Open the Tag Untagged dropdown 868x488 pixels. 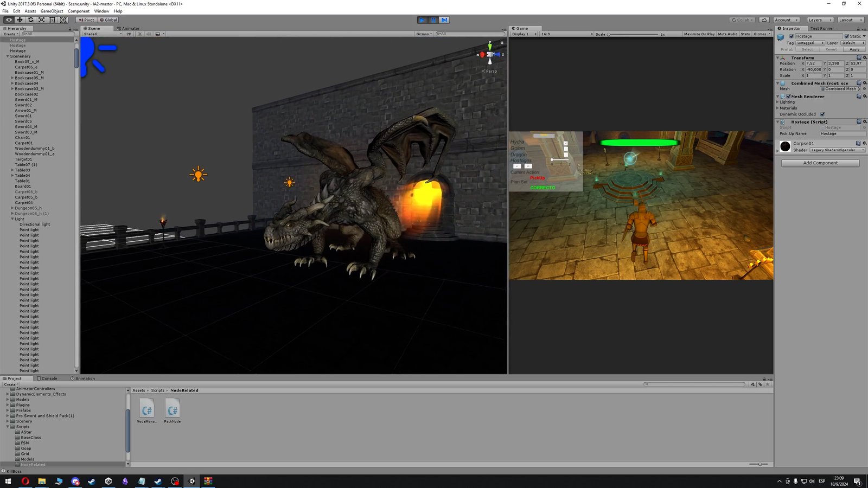click(x=810, y=43)
